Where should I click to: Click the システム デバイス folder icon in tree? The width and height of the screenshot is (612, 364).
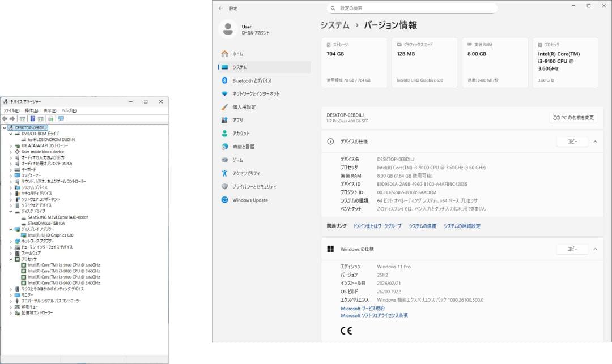(x=17, y=187)
